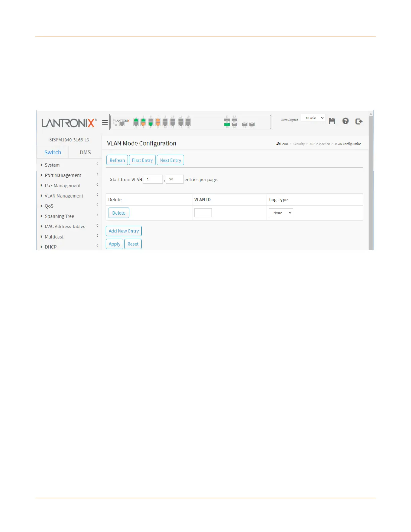Click the logout arrow icon
Viewport: 411px width, 532px height.
(359, 121)
